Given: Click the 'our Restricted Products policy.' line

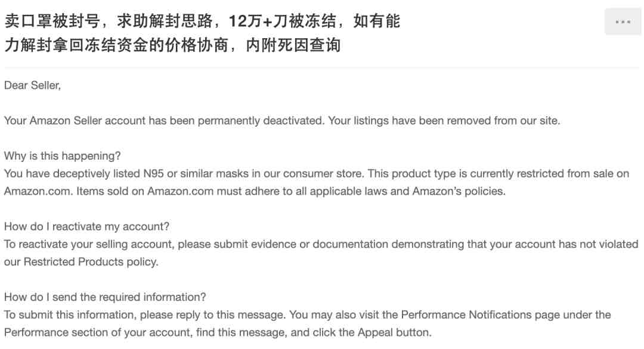Looking at the screenshot, I should (81, 261).
